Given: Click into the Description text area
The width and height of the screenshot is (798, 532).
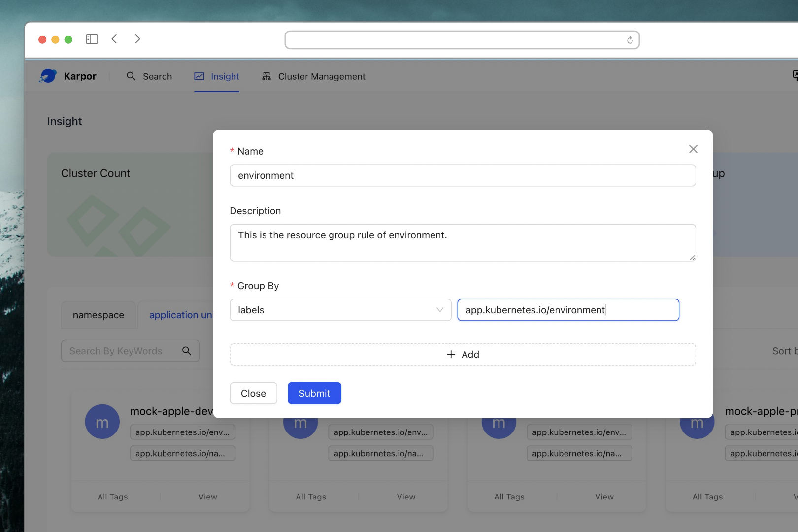Looking at the screenshot, I should (x=463, y=242).
